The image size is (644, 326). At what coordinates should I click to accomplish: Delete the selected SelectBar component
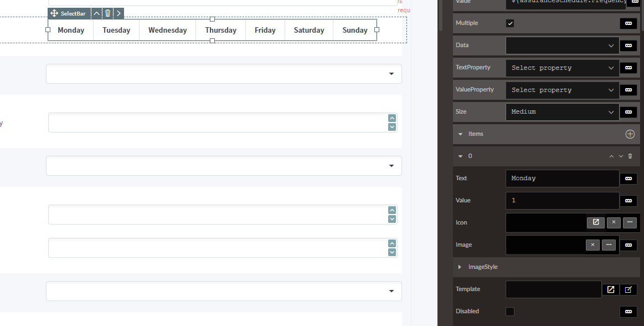coord(107,13)
